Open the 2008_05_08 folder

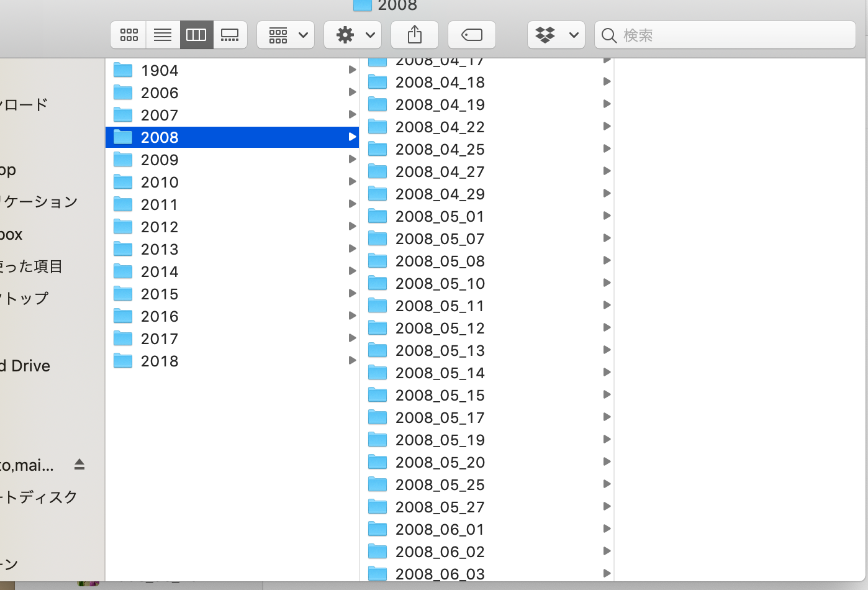[487, 261]
